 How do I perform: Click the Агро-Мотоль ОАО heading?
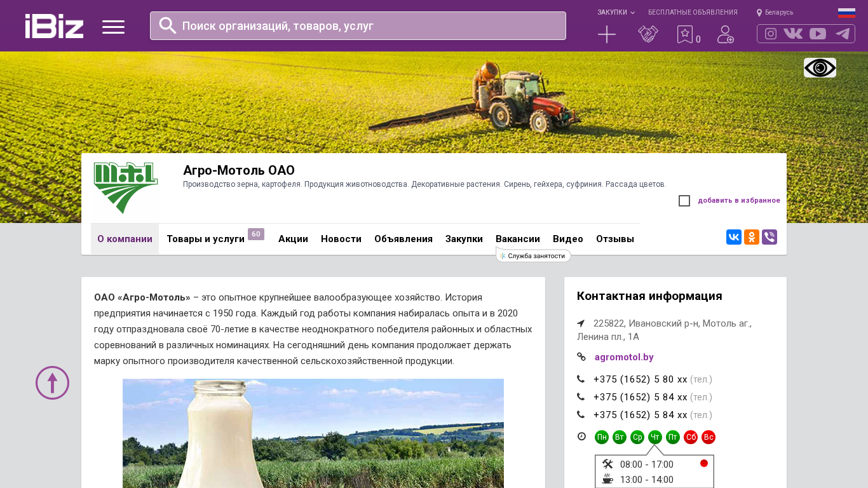pos(239,170)
